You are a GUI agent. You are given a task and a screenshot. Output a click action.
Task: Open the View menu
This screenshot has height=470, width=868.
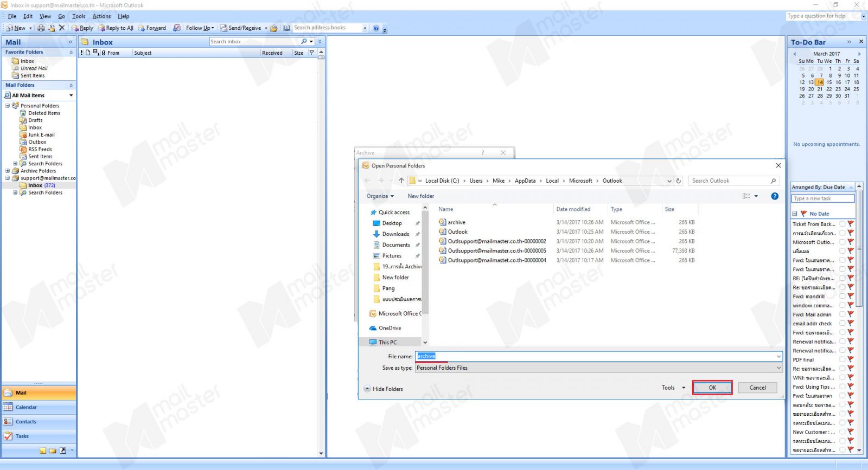click(46, 16)
